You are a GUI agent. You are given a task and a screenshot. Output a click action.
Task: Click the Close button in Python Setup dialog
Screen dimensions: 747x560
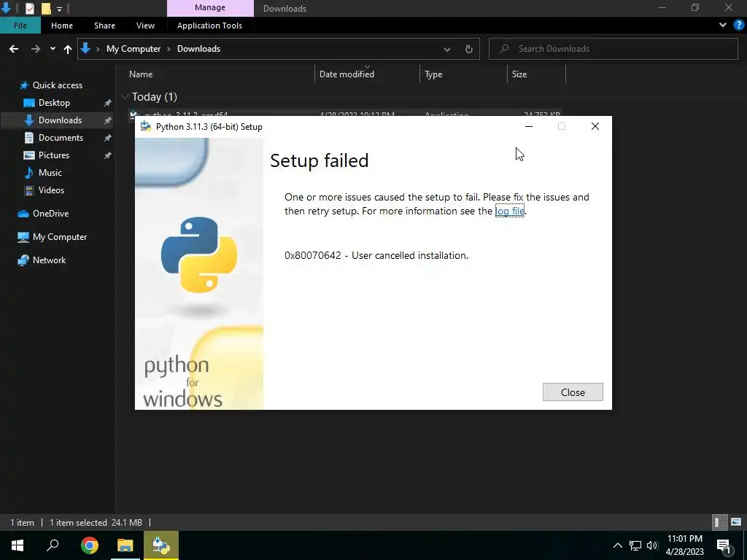coord(573,392)
